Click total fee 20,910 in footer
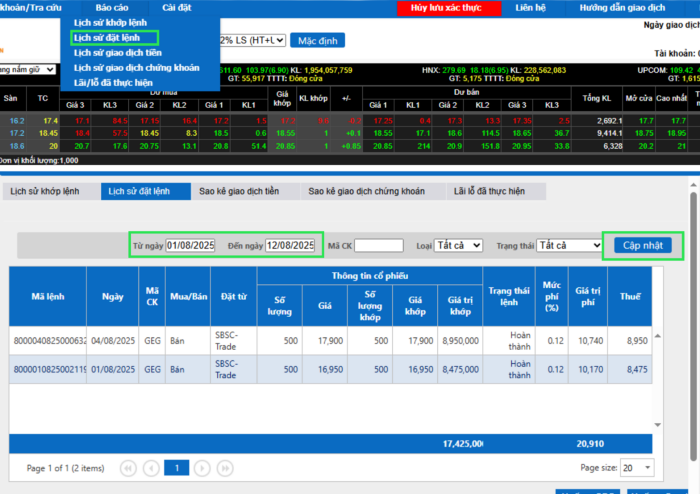 590,444
